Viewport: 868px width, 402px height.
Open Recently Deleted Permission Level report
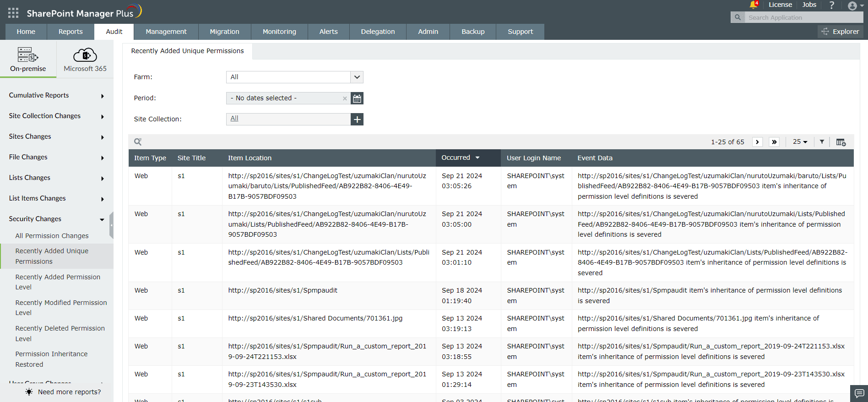[x=60, y=334]
